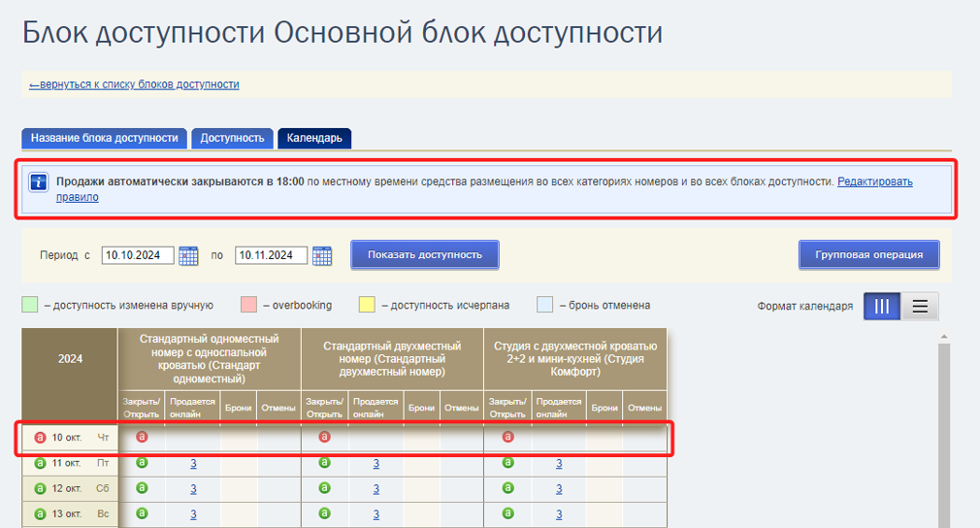
Task: Open the start date calendar picker icon
Action: (188, 255)
